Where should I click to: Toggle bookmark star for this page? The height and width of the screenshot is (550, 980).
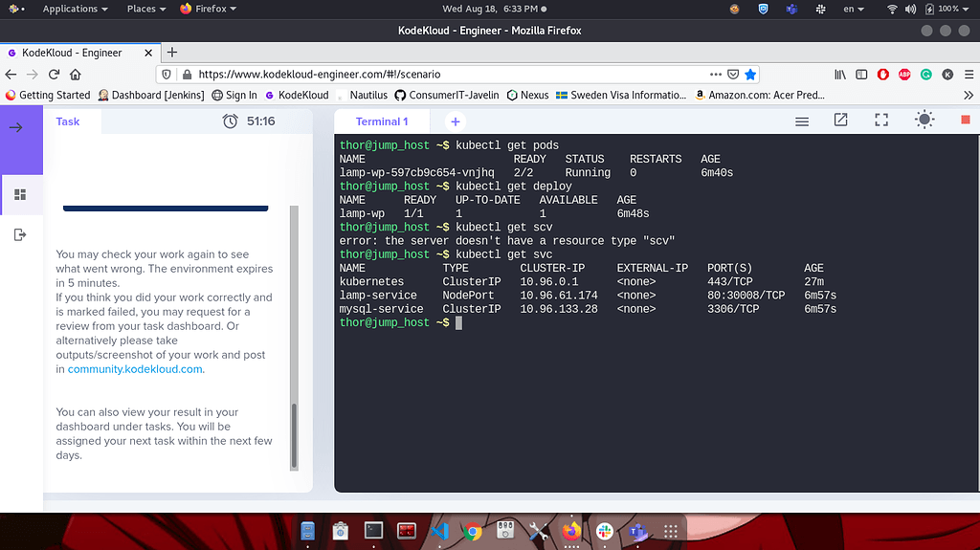coord(751,74)
